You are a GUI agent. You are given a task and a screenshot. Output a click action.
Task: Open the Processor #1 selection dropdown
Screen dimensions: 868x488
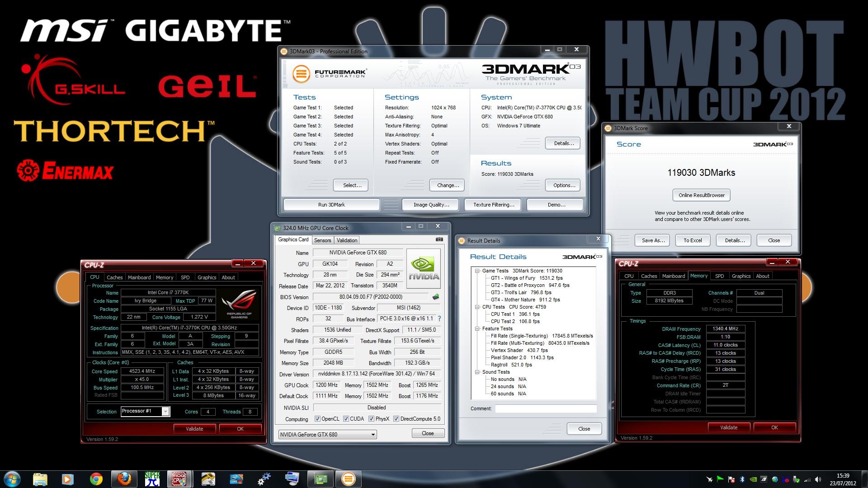tap(145, 411)
